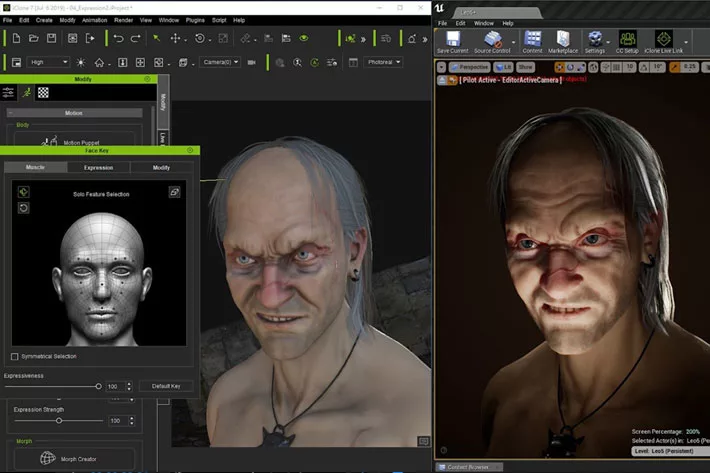Switch to the Expression tab in Face Key
The height and width of the screenshot is (473, 710).
pyautogui.click(x=98, y=168)
